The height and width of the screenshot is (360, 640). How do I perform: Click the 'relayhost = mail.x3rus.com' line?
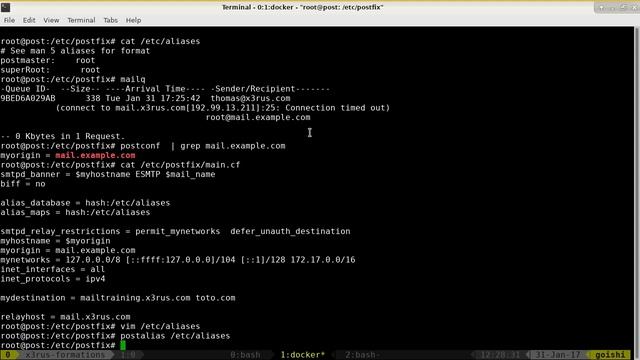(x=65, y=317)
